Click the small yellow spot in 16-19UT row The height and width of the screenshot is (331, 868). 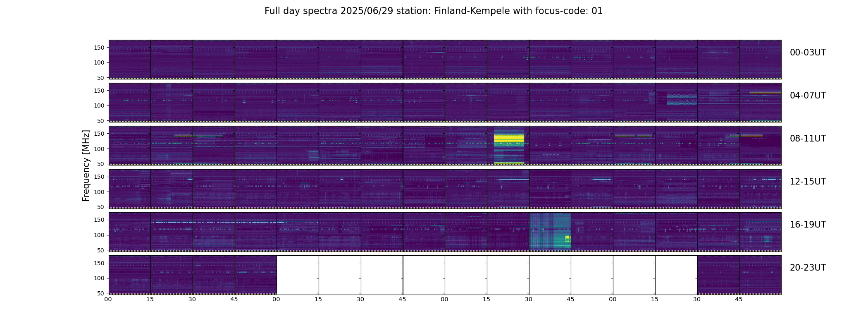point(568,238)
